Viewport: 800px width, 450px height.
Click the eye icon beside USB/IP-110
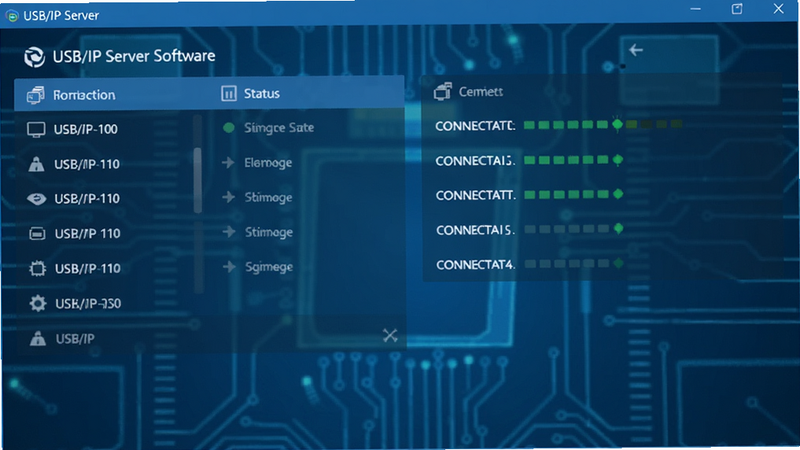pos(36,198)
